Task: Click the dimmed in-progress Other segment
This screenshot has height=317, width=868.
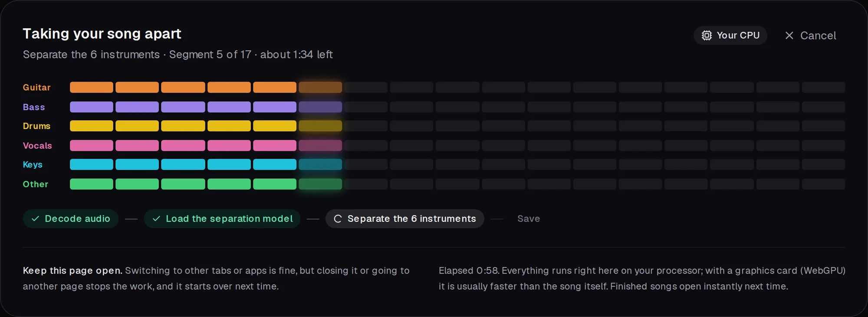Action: pyautogui.click(x=320, y=184)
